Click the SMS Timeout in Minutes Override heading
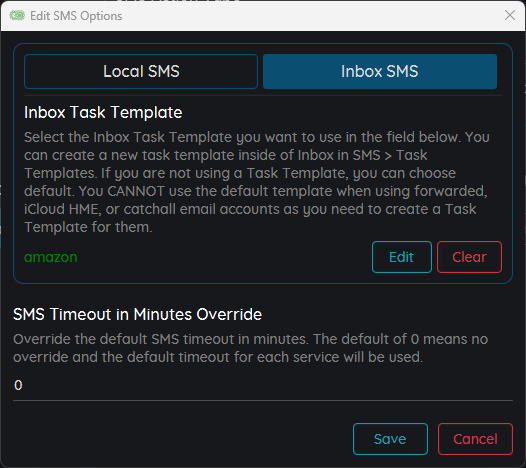This screenshot has height=468, width=526. click(138, 314)
